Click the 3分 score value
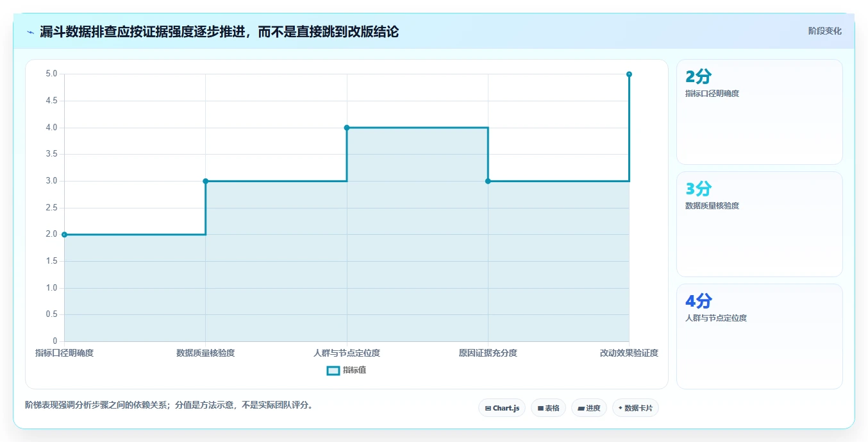This screenshot has height=442, width=868. 699,189
